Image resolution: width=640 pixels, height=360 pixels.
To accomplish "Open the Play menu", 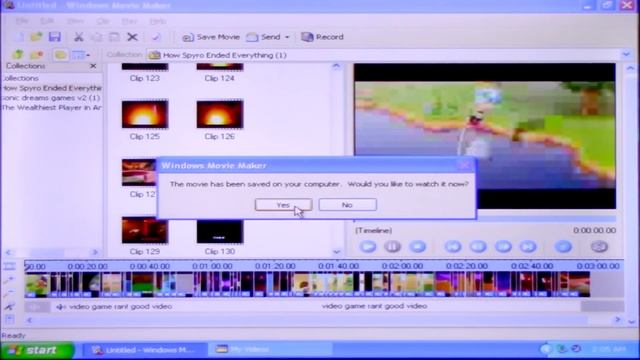I will tap(129, 21).
